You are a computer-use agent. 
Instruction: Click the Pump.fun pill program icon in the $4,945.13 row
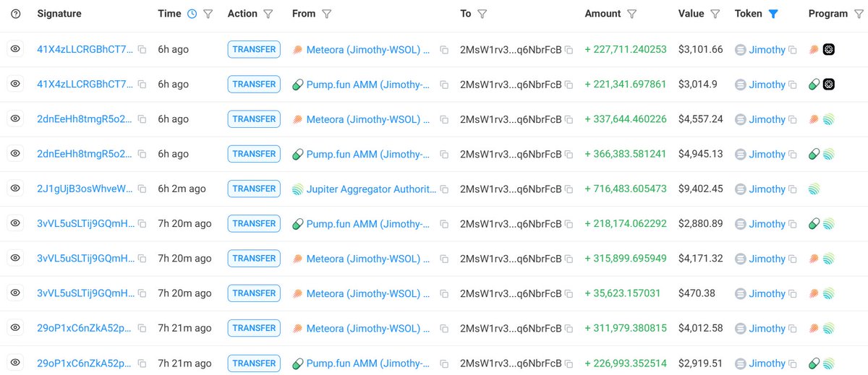814,154
